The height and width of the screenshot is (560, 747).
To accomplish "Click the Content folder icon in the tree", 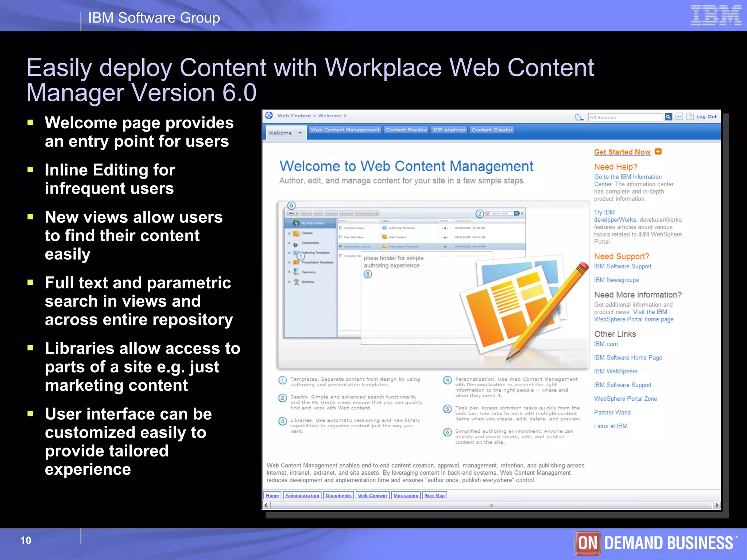I will (296, 233).
